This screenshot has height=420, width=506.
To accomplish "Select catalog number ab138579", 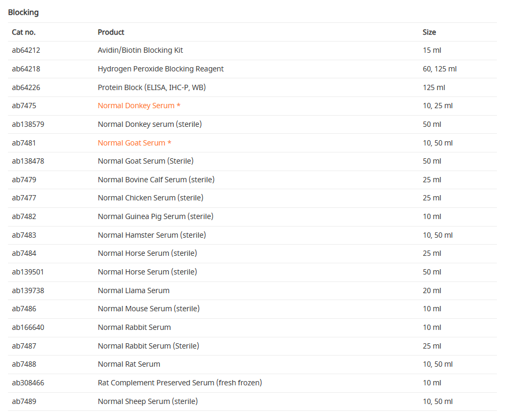I will [28, 124].
